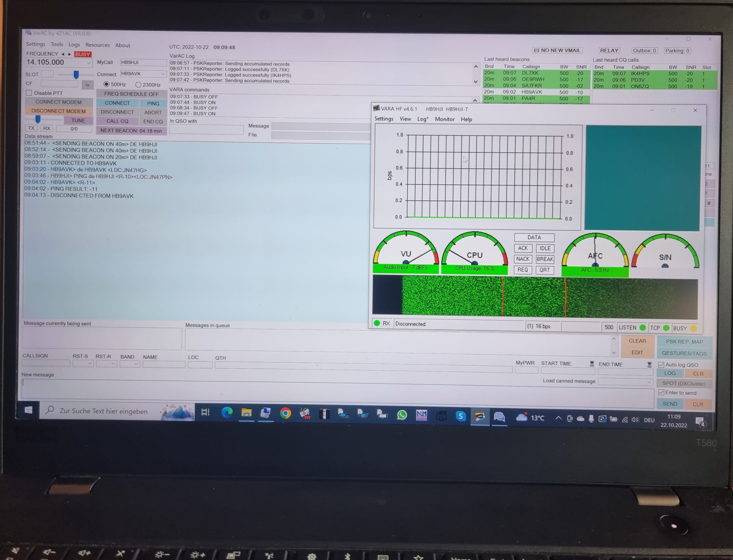733x560 pixels.
Task: Click the VarAC chat bubble taskbar icon
Action: pyautogui.click(x=499, y=417)
